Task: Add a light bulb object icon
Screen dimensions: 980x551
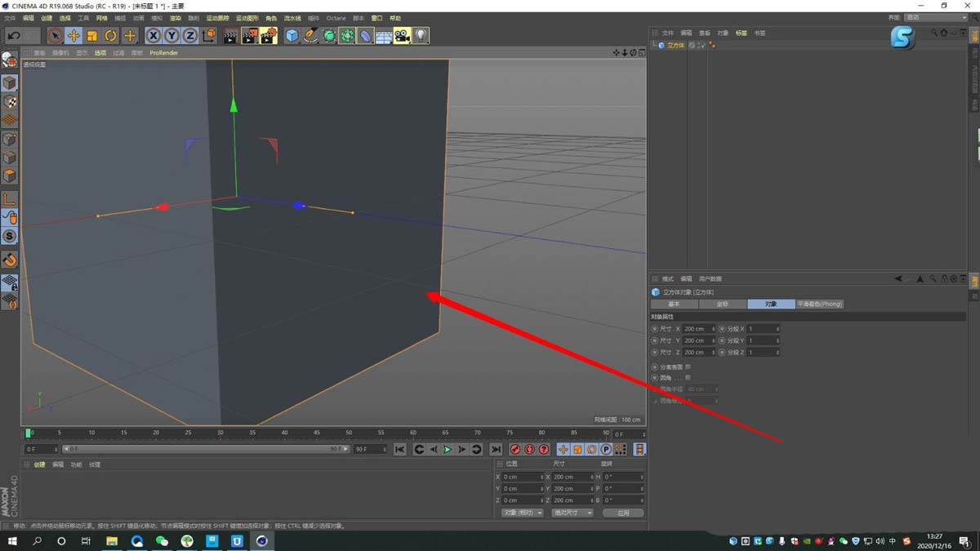Action: point(421,36)
